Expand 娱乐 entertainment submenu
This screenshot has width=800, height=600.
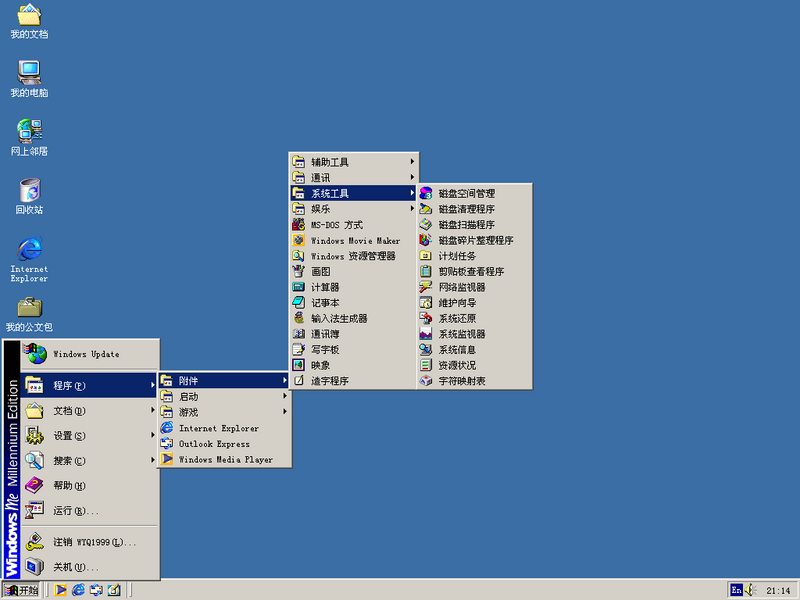click(353, 209)
